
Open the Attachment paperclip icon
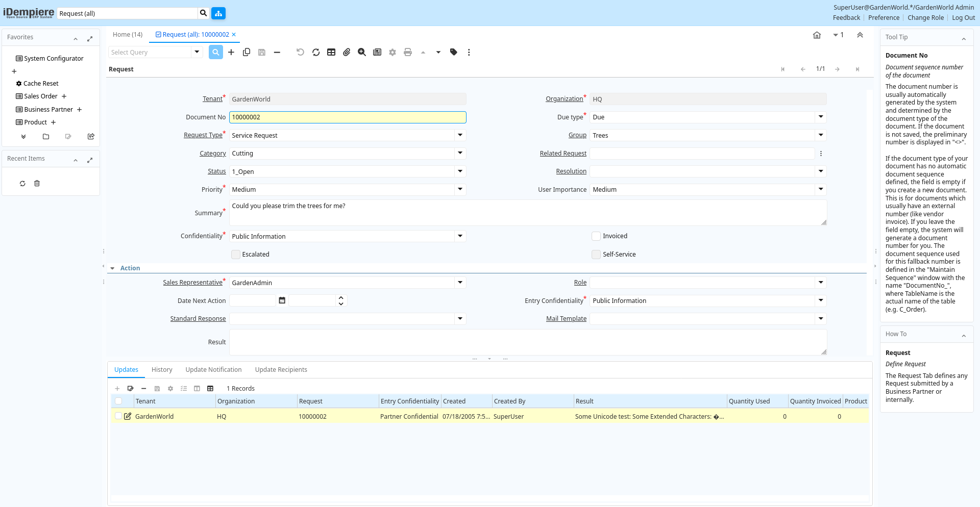(x=347, y=52)
